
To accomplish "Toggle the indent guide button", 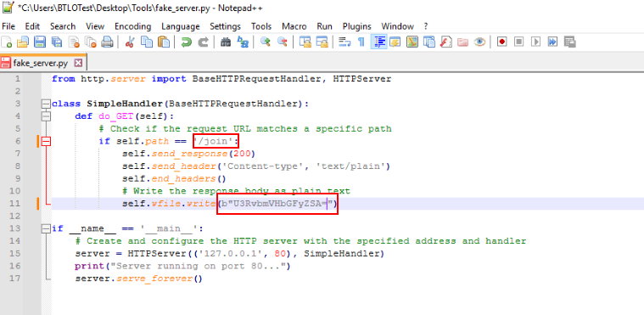I will tap(378, 42).
